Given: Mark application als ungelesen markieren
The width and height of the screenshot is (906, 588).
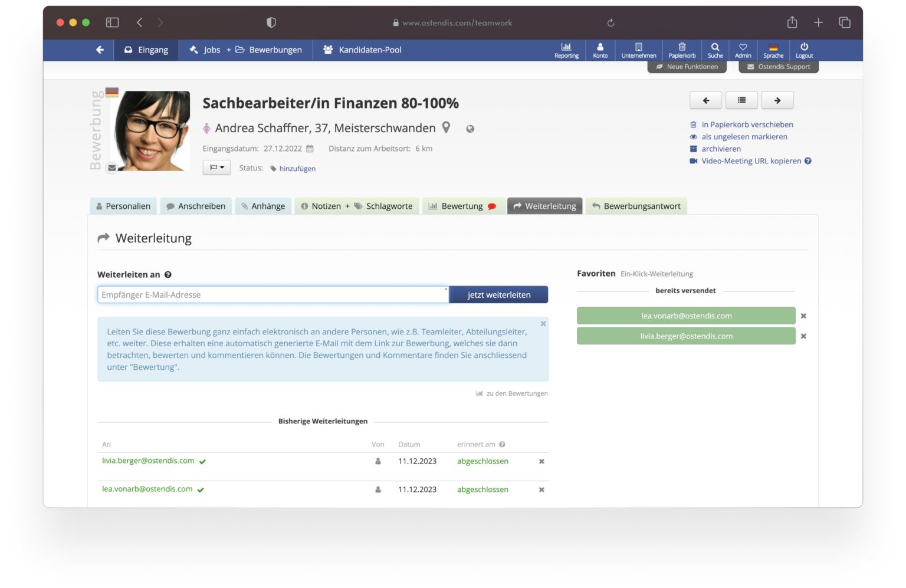Looking at the screenshot, I should click(744, 137).
